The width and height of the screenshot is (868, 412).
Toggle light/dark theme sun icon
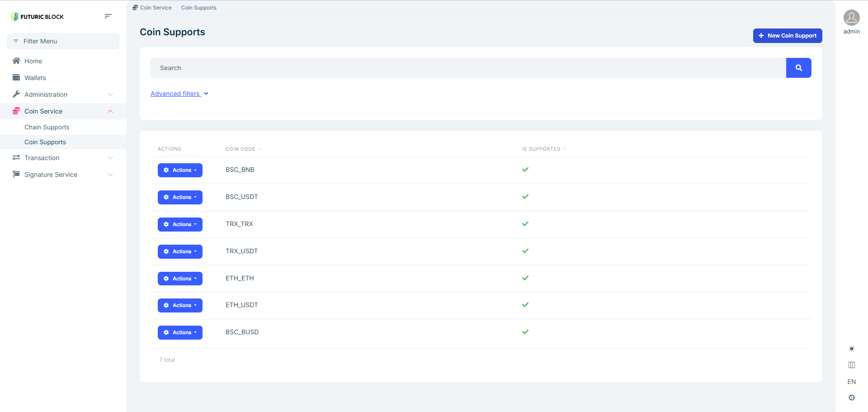(851, 349)
